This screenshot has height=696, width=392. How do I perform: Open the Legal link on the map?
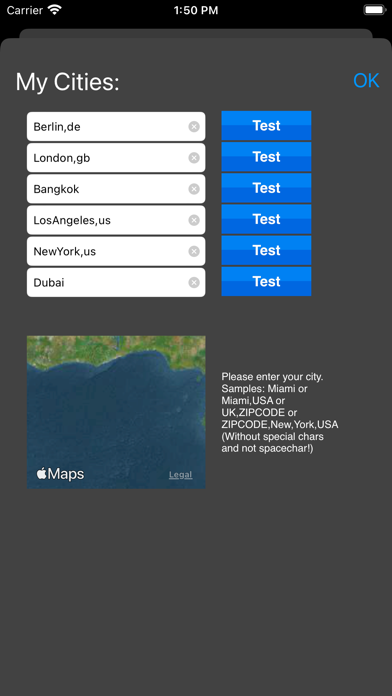[x=181, y=475]
